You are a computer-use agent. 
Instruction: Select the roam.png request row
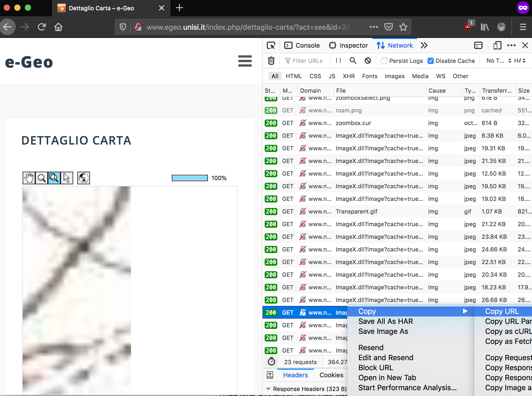[397, 110]
